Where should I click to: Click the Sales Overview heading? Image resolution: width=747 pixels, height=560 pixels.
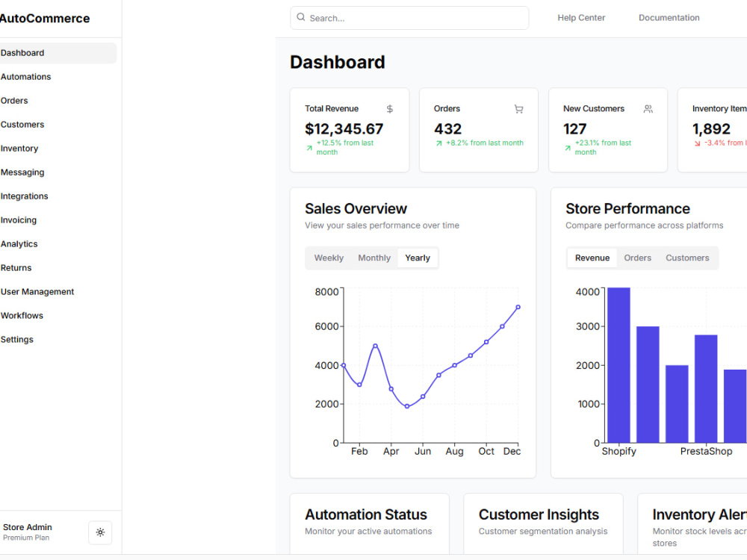(356, 208)
